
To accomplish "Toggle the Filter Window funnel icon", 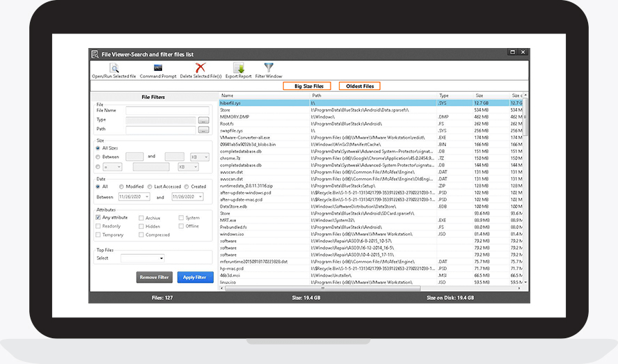I will click(269, 68).
